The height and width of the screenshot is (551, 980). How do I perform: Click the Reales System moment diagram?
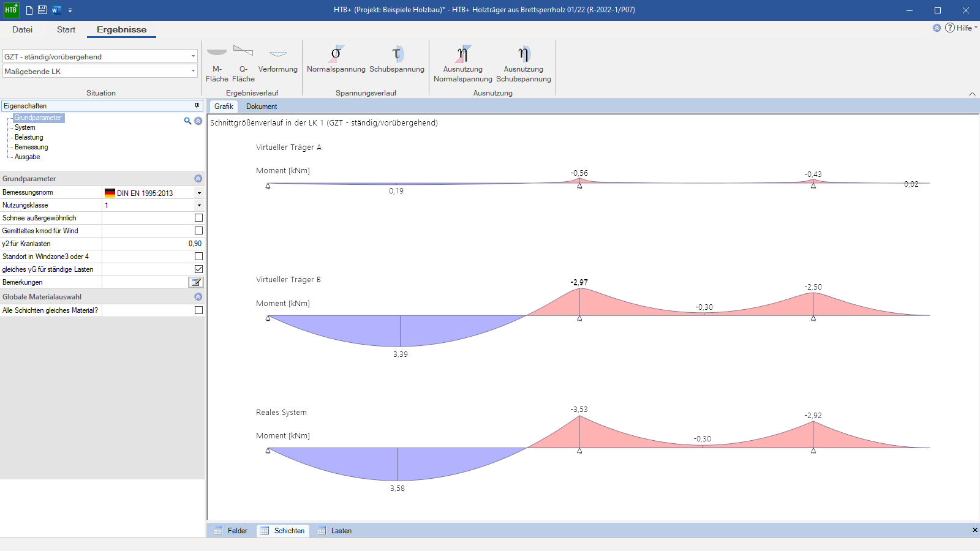coord(599,448)
